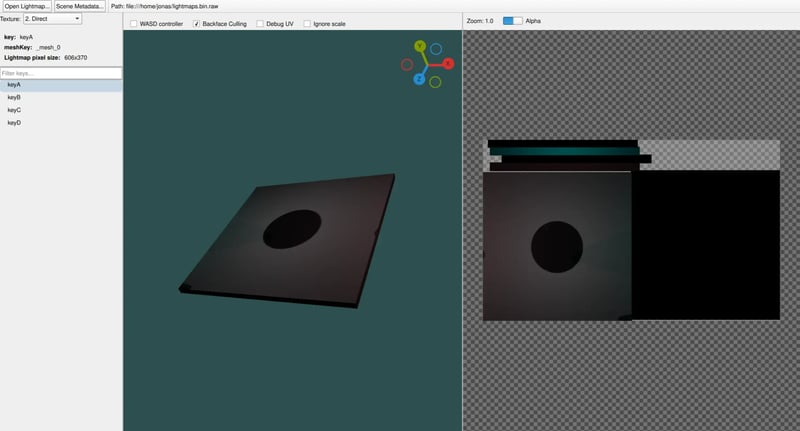Focus the Filter keys input field

[61, 73]
